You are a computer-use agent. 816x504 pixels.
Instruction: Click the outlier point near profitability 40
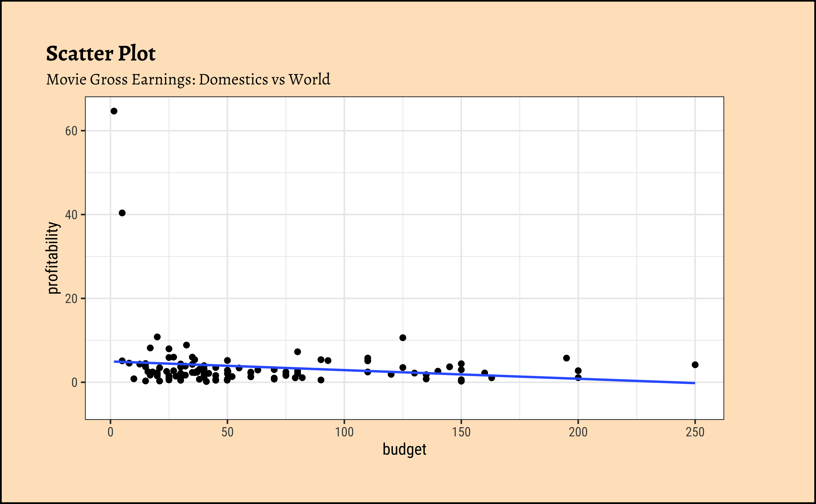[122, 213]
